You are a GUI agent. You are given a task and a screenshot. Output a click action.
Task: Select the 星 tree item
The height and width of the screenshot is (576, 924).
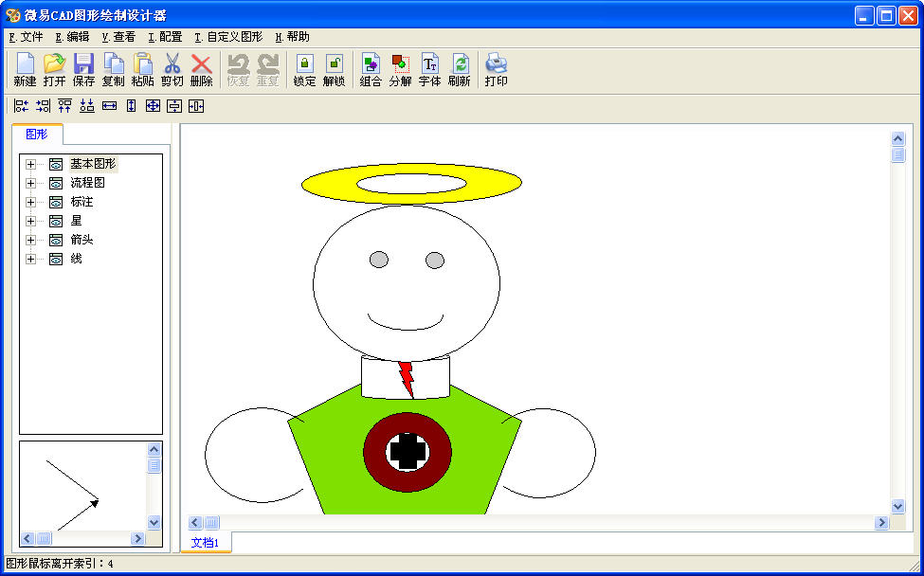pos(76,221)
